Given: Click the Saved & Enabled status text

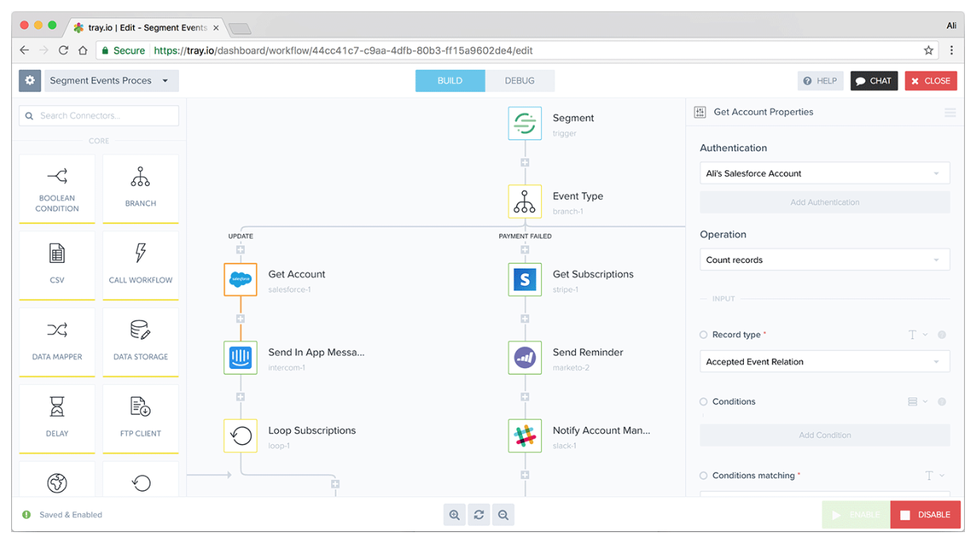Looking at the screenshot, I should (x=71, y=515).
